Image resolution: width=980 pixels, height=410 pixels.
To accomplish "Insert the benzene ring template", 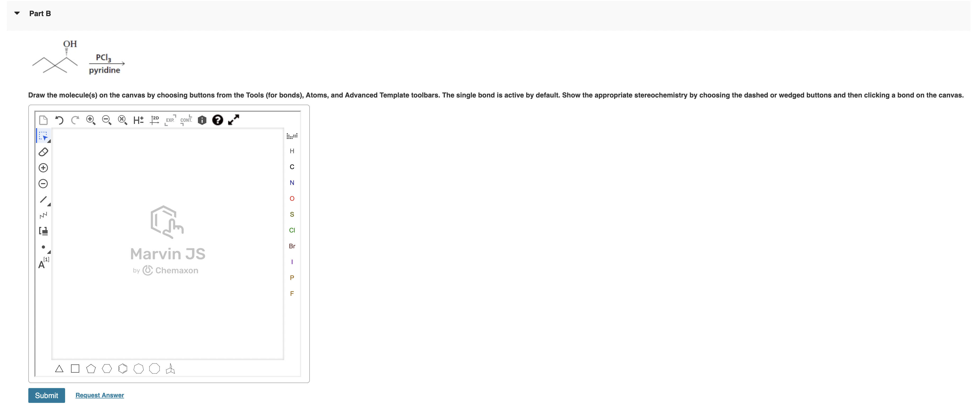I will point(122,369).
